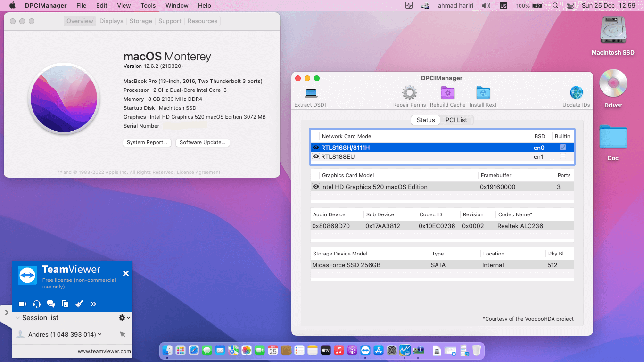644x362 pixels.
Task: Open Support tab in About window
Action: click(x=170, y=21)
